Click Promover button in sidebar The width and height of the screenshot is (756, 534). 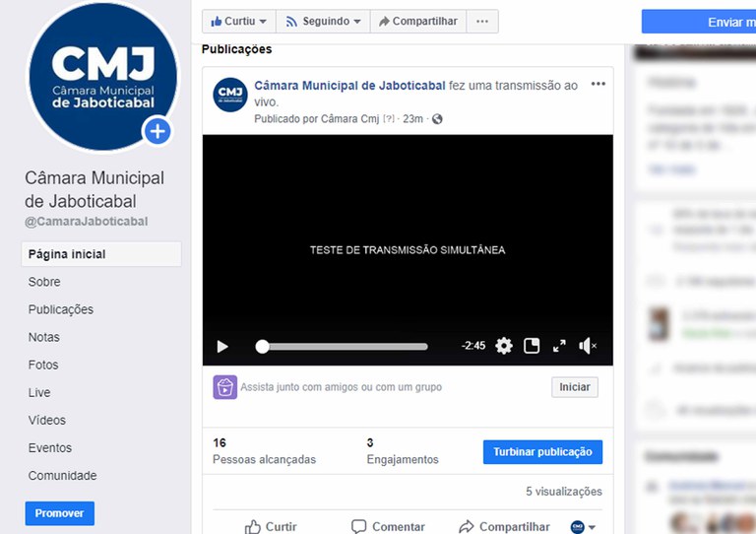pos(59,513)
